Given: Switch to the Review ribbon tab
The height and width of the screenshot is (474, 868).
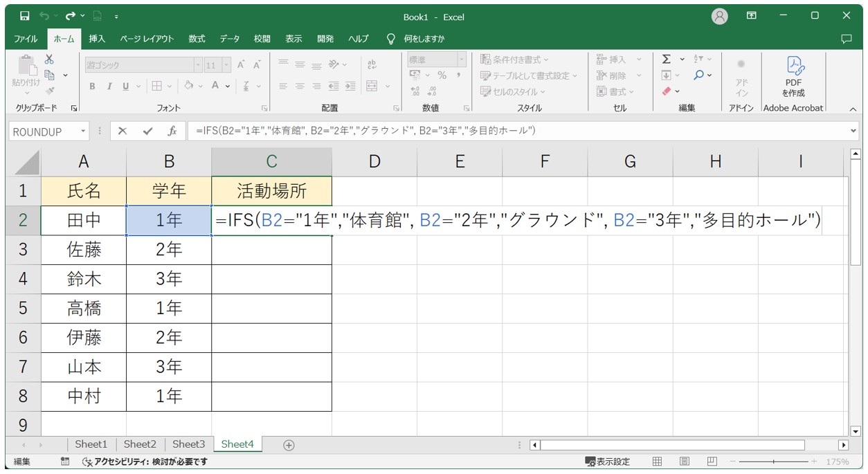Looking at the screenshot, I should 262,39.
